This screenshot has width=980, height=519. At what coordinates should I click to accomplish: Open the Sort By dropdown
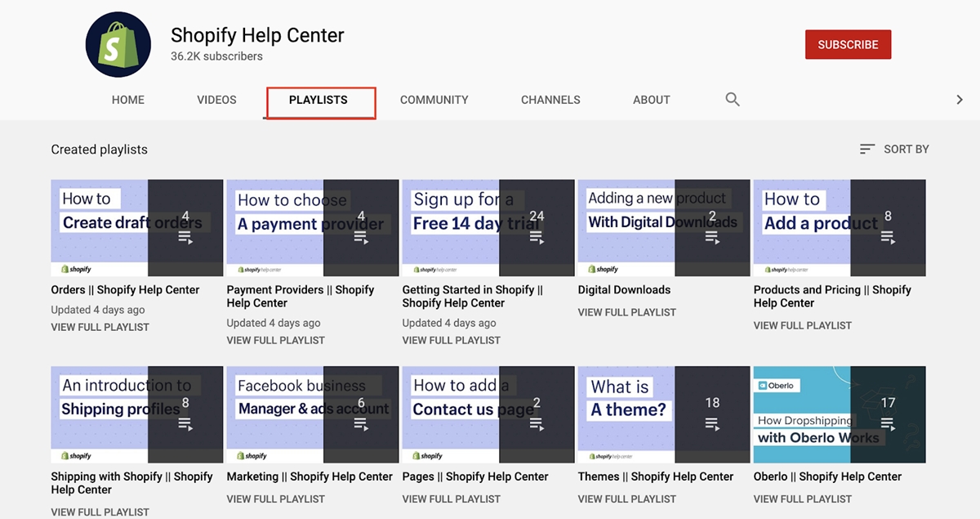(x=894, y=150)
